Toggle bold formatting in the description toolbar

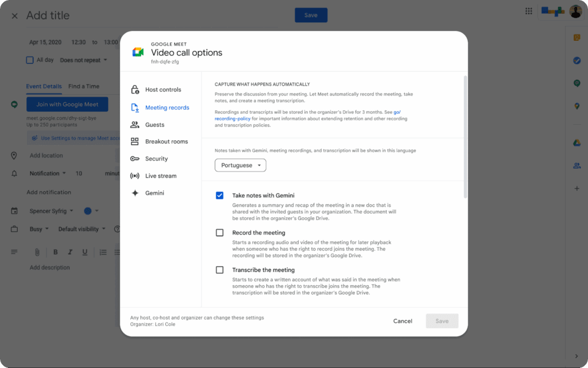tap(56, 252)
